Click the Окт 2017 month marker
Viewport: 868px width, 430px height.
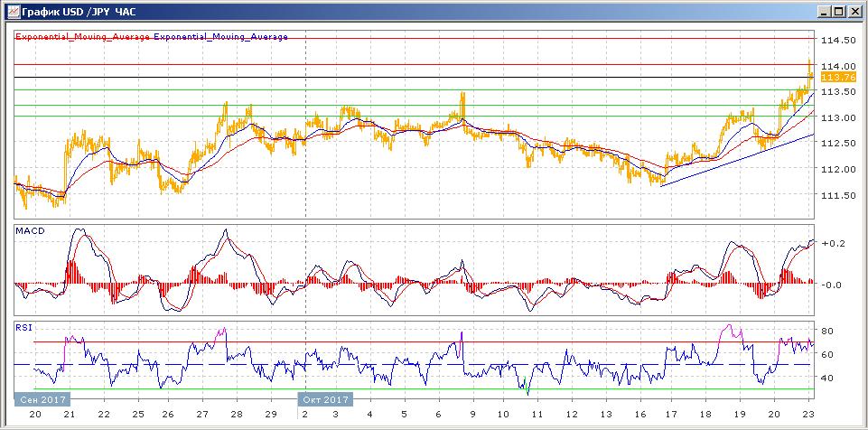324,398
